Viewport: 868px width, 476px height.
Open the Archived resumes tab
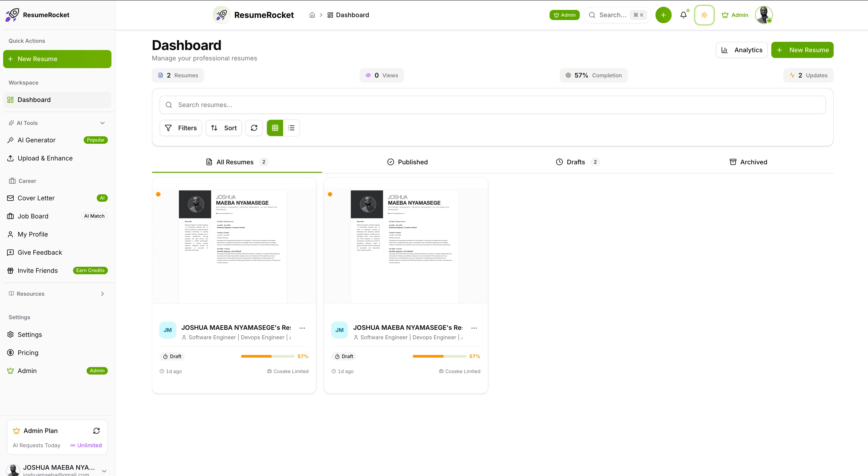[748, 162]
